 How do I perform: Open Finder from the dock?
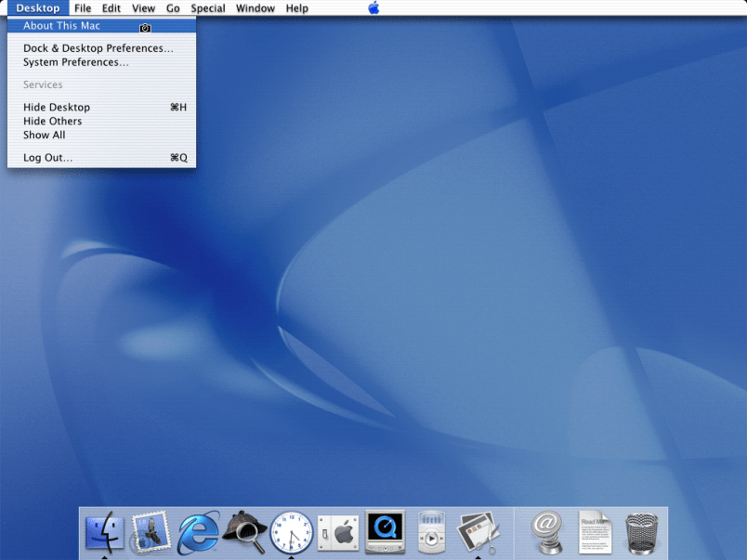pyautogui.click(x=104, y=533)
